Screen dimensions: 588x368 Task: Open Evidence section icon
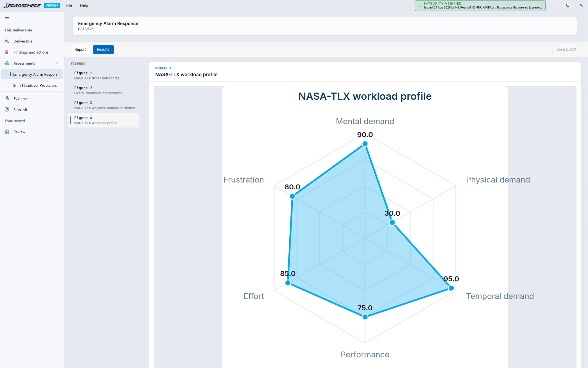tap(7, 99)
